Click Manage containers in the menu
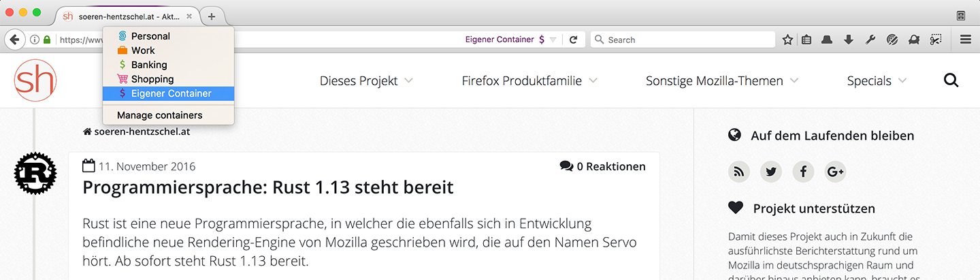This screenshot has width=980, height=280. coord(159,115)
